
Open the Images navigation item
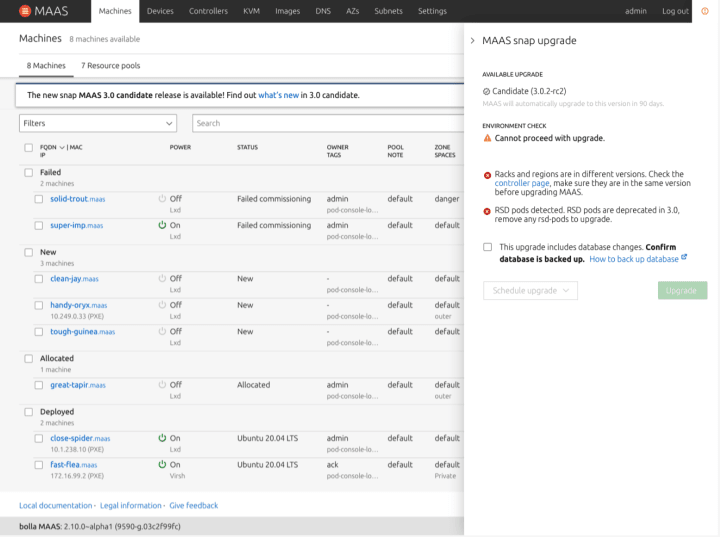coord(287,11)
